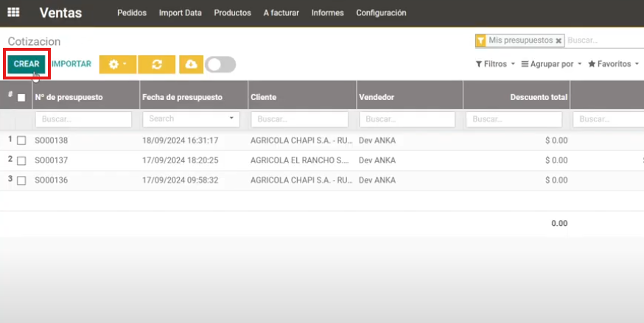The width and height of the screenshot is (644, 323).
Task: Click Dev ANKA in SO00138 row
Action: coord(377,141)
